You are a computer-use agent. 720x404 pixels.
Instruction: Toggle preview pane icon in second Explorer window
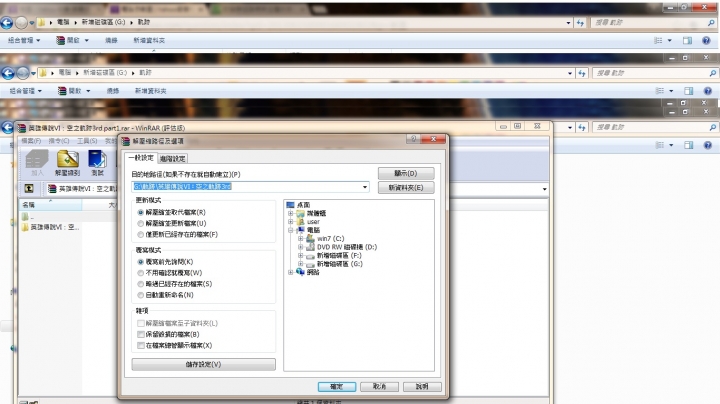[689, 91]
